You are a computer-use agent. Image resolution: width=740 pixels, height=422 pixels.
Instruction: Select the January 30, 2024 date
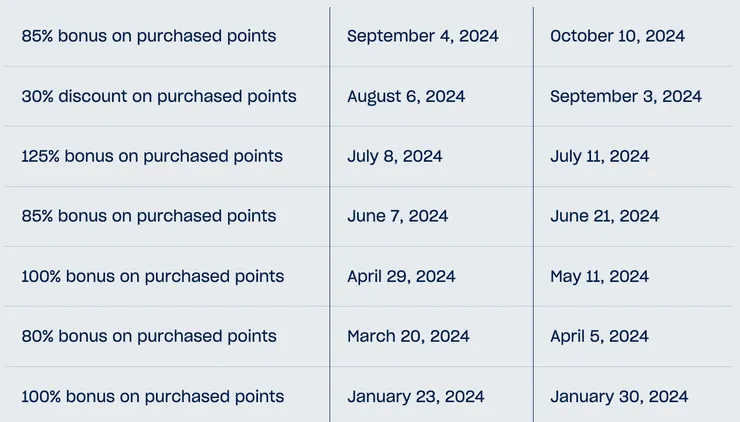pyautogui.click(x=619, y=397)
